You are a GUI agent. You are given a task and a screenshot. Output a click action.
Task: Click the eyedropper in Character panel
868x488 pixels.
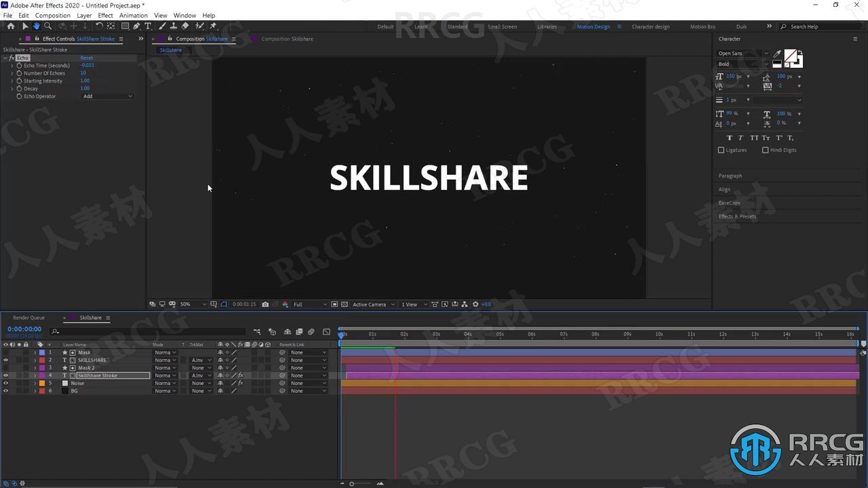[x=777, y=54]
